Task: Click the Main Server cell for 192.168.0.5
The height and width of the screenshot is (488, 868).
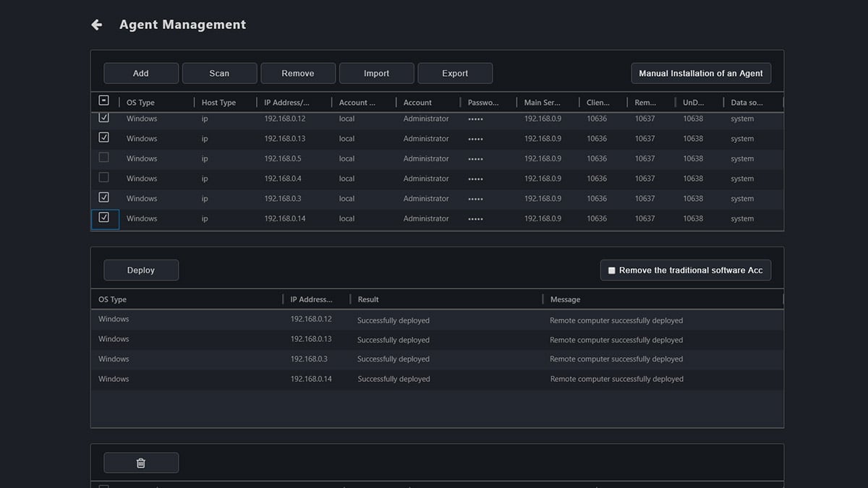Action: coord(542,158)
